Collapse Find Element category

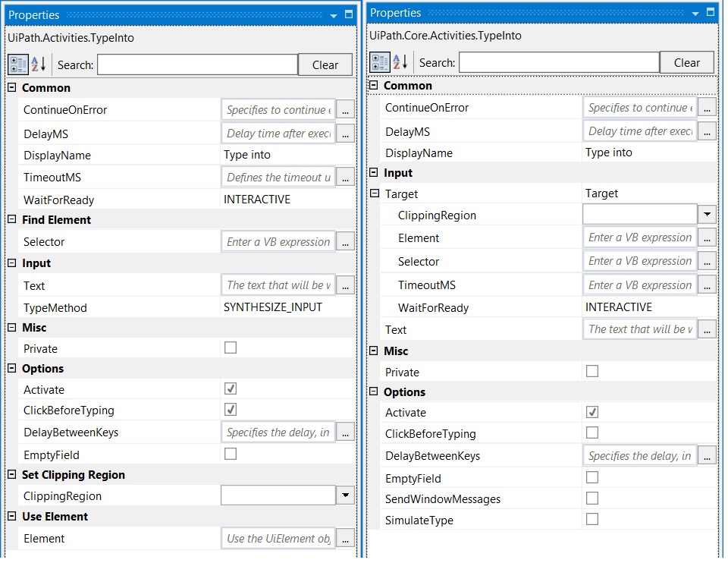tap(12, 219)
